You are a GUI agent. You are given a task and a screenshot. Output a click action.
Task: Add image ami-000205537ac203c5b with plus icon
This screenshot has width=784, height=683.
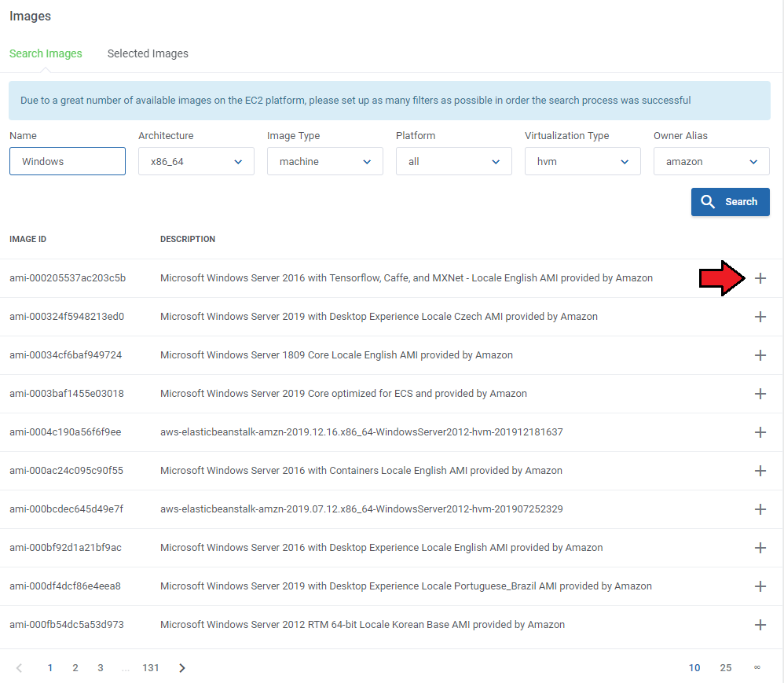point(760,278)
